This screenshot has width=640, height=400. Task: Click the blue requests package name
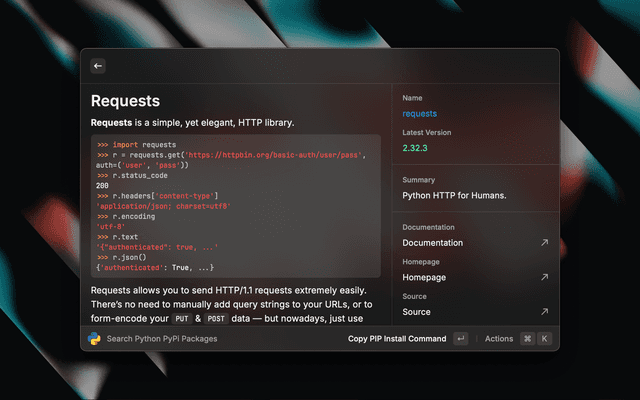pyautogui.click(x=419, y=114)
